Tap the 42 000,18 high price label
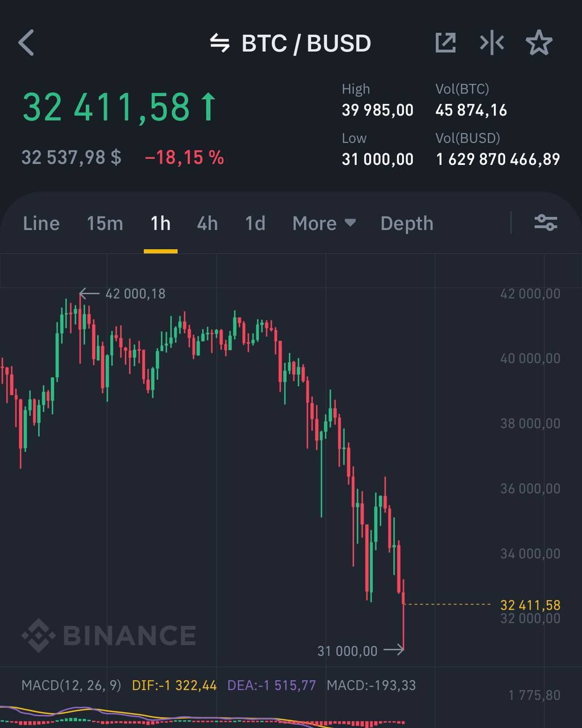The height and width of the screenshot is (728, 582). pyautogui.click(x=135, y=293)
